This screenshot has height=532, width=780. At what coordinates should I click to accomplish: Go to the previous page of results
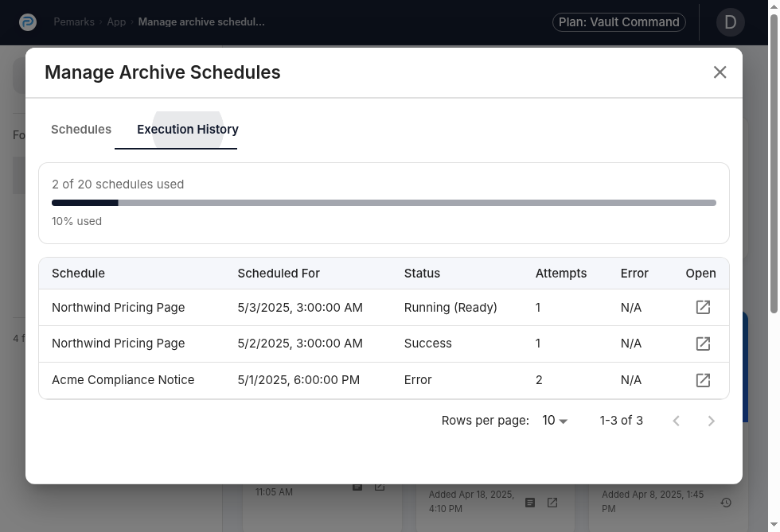tap(676, 421)
